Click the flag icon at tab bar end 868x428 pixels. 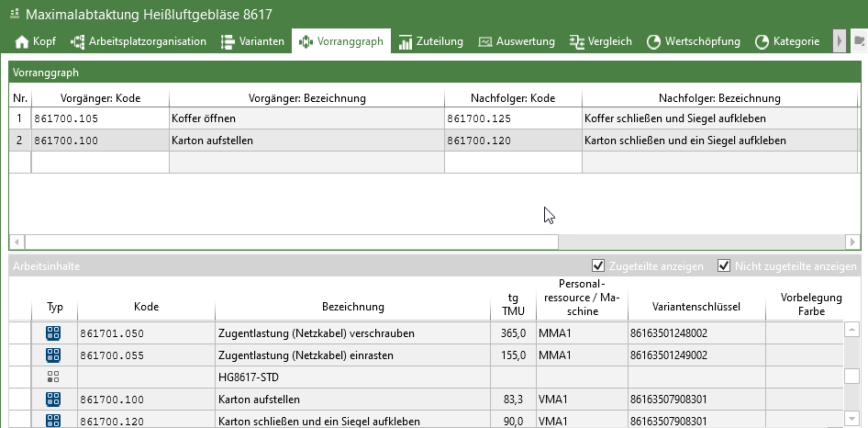(x=859, y=40)
